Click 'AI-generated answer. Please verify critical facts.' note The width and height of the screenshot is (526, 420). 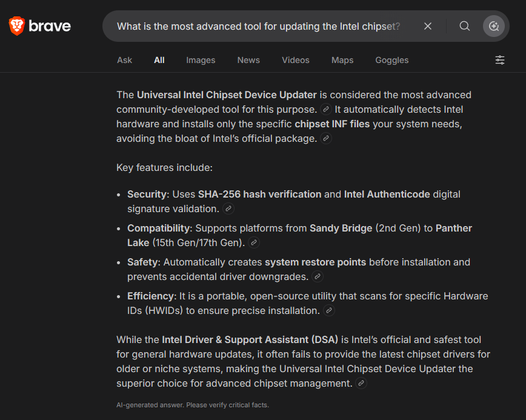(193, 405)
